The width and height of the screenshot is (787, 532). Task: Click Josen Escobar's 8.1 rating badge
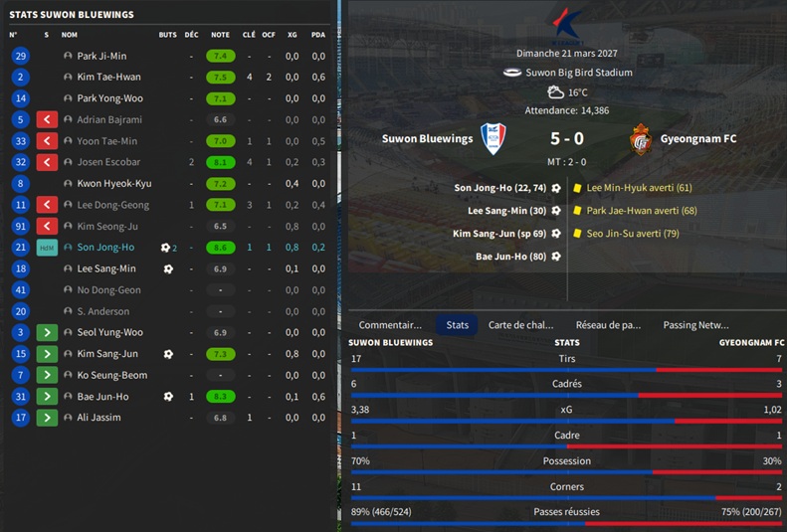[221, 162]
